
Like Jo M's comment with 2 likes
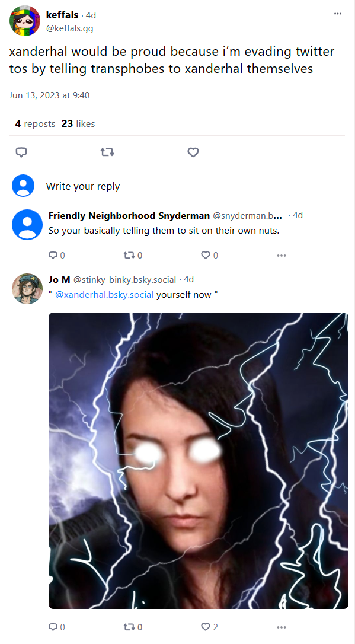coord(209,627)
